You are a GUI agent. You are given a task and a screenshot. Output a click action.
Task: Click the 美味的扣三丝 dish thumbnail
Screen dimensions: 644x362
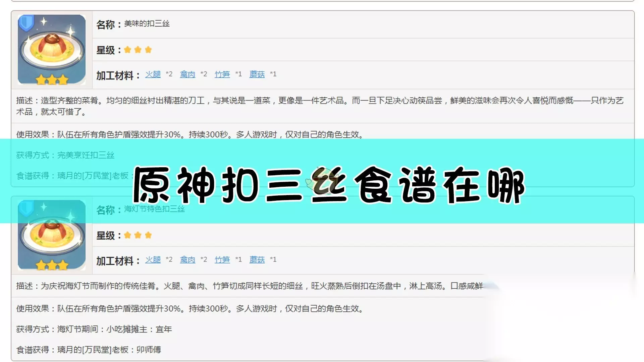(51, 49)
